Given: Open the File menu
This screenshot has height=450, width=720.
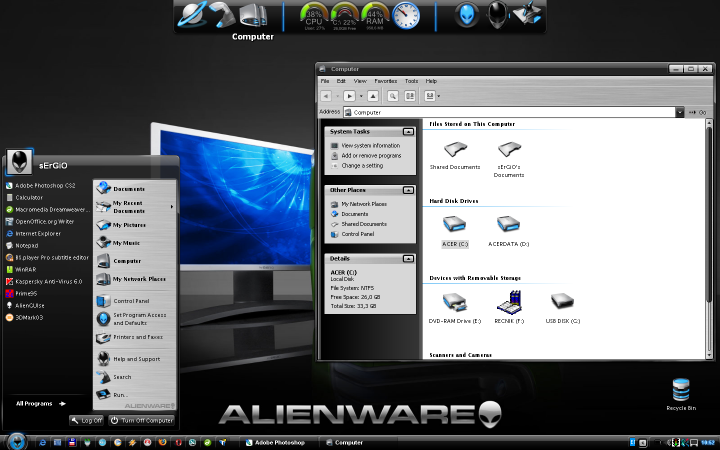Looking at the screenshot, I should 325,81.
